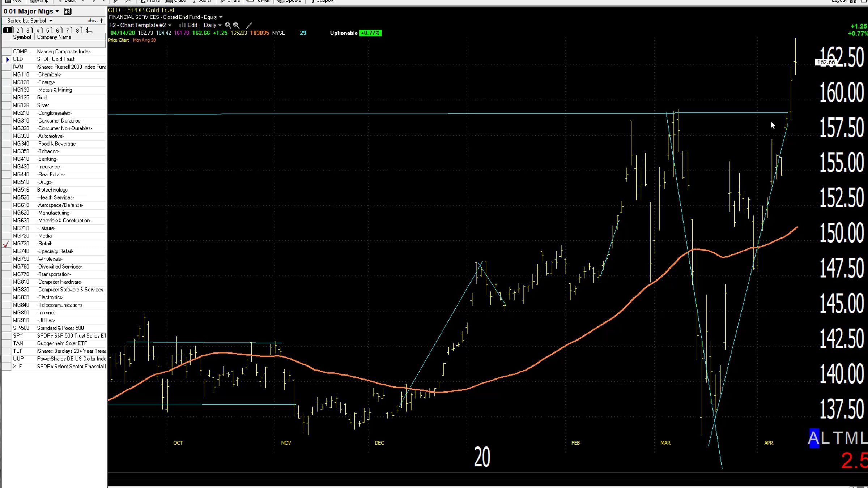Select SPY row in the watchlist
The width and height of the screenshot is (868, 488).
pyautogui.click(x=54, y=336)
